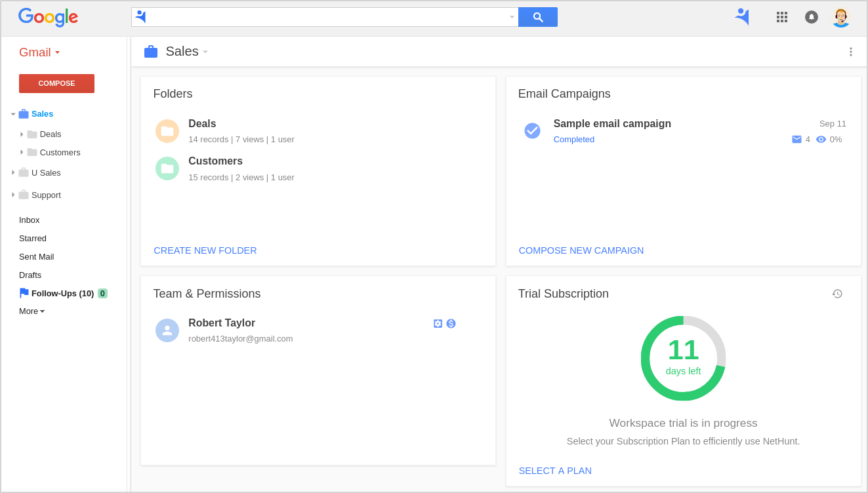Expand the Support workspace
The height and width of the screenshot is (493, 868).
click(x=13, y=195)
